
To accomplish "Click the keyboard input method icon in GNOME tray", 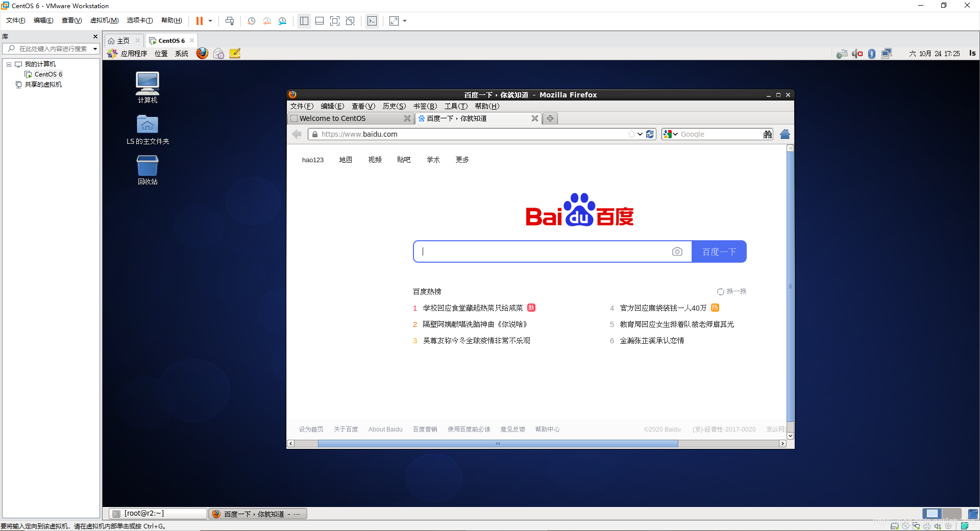I will (842, 54).
